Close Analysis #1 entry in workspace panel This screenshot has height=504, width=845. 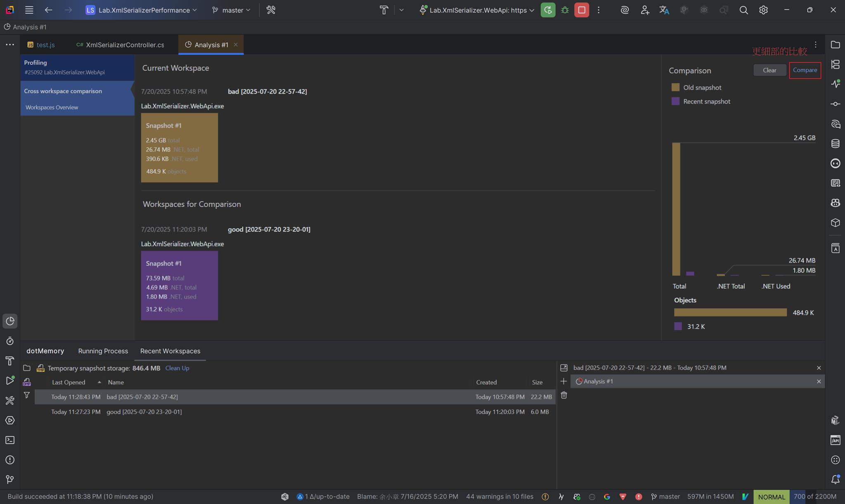click(x=819, y=382)
